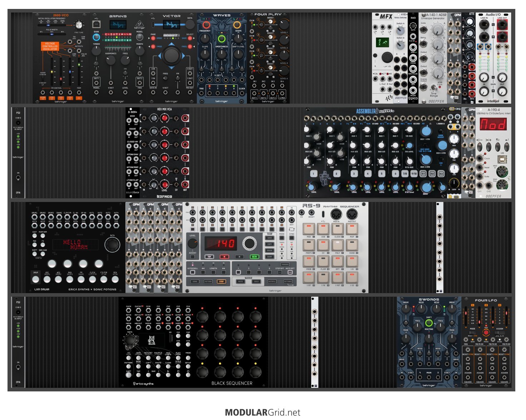Select the RS-9 STEP mode button
Image resolution: width=526 pixels, height=420 pixels.
(221, 282)
